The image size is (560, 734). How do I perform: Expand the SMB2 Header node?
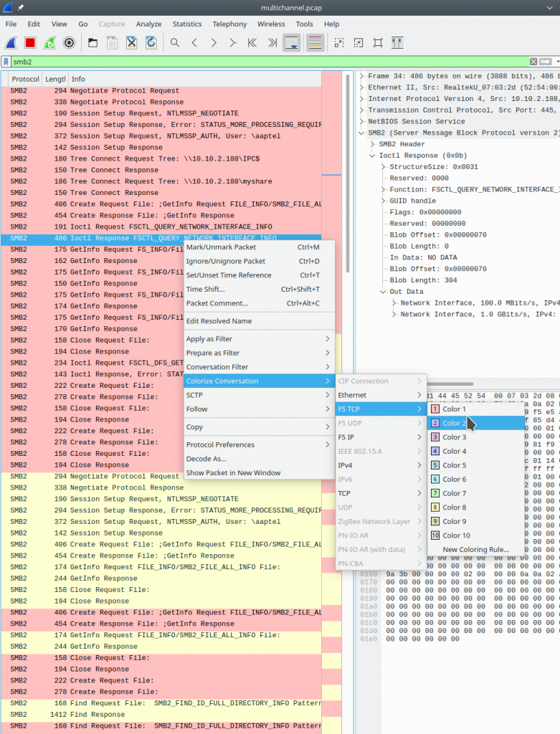pos(373,144)
